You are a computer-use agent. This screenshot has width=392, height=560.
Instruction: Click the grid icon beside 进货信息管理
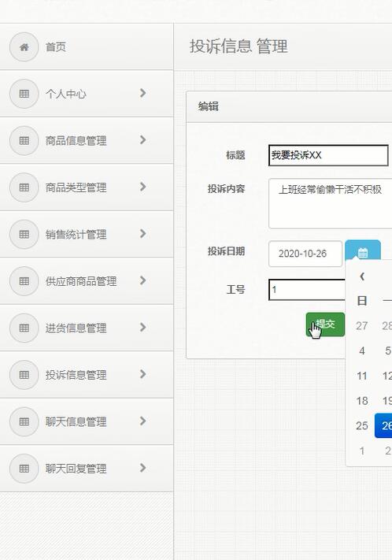(x=24, y=328)
